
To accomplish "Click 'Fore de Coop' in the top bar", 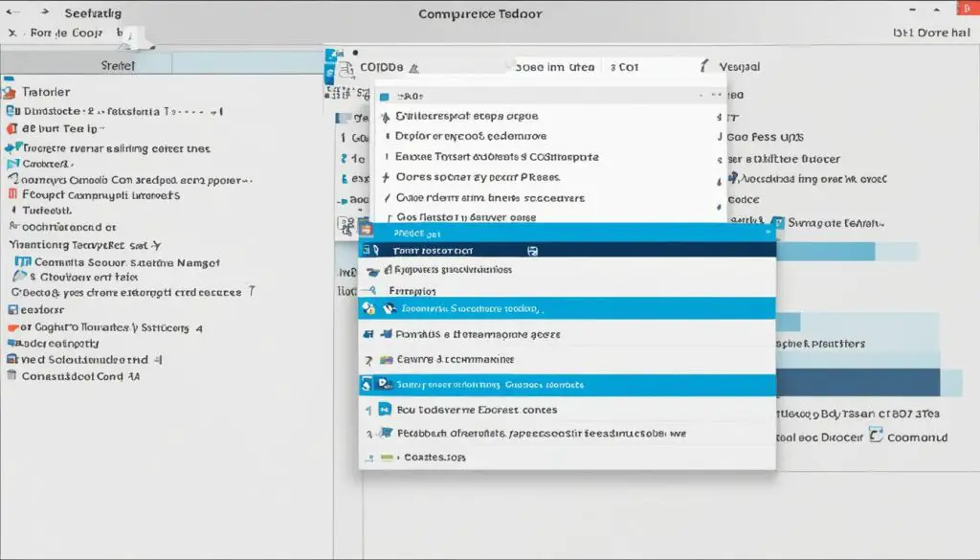I will [x=66, y=33].
